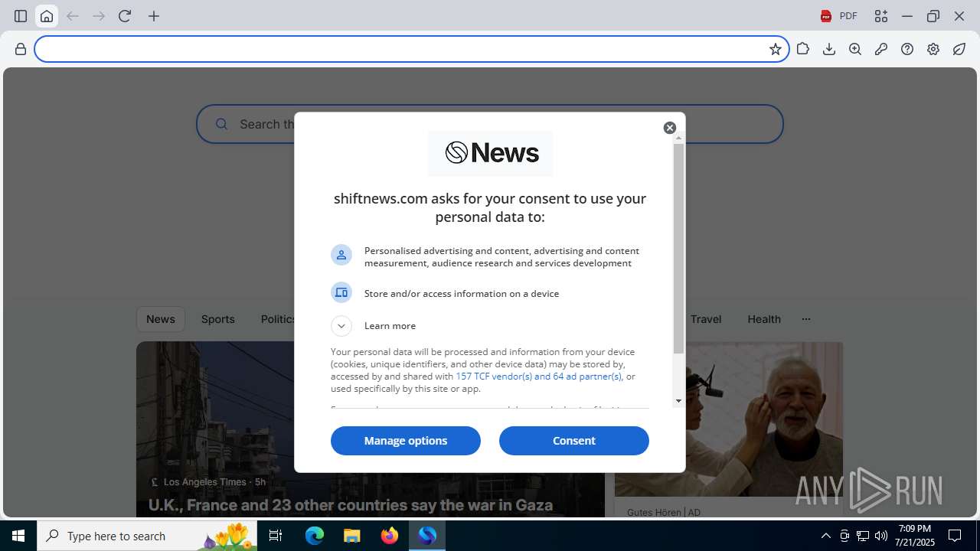Open 157 TCF vendor(s) and 64 ad partner(s) link

pos(539,377)
